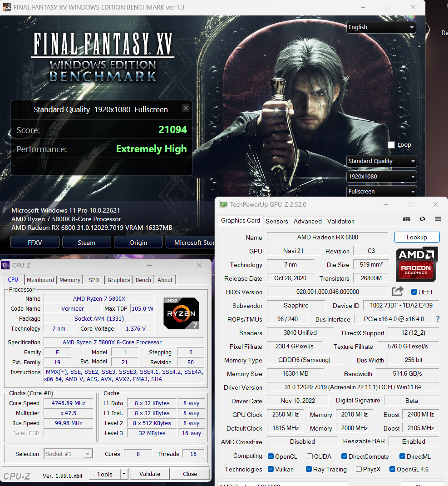Click the Subvendor Sapphire field
The height and width of the screenshot is (486, 448).
296,306
